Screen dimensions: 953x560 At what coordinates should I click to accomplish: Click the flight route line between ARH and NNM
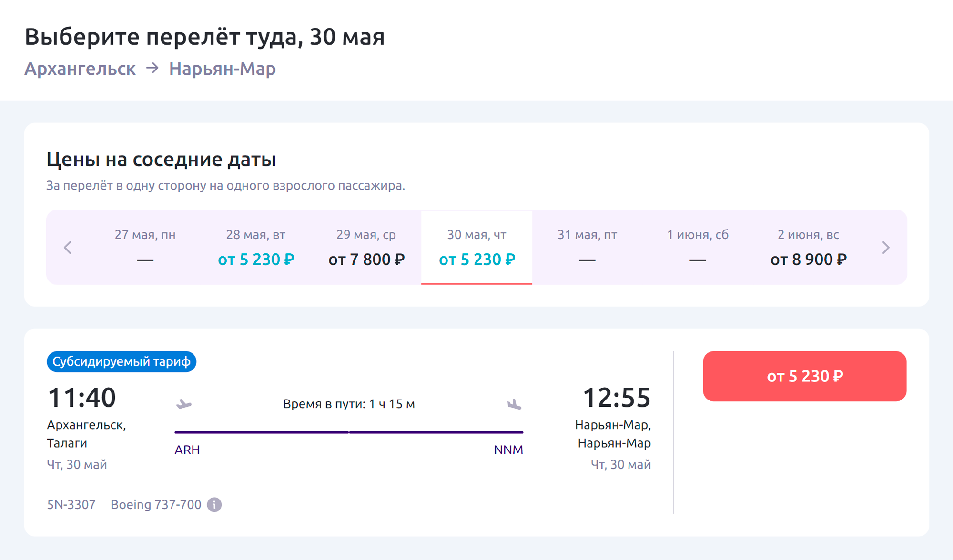(349, 432)
